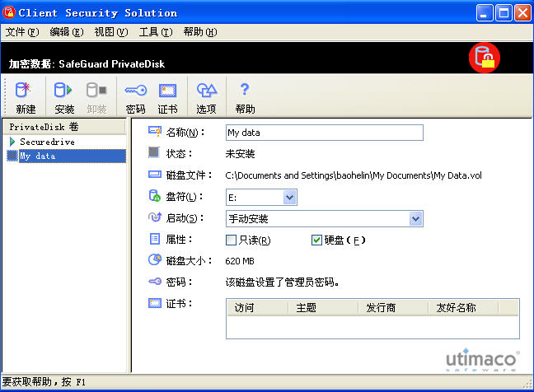Viewport: 534px width, 392px height.
Task: Click the drive letter icon beside 盘符(L)
Action: coord(155,196)
